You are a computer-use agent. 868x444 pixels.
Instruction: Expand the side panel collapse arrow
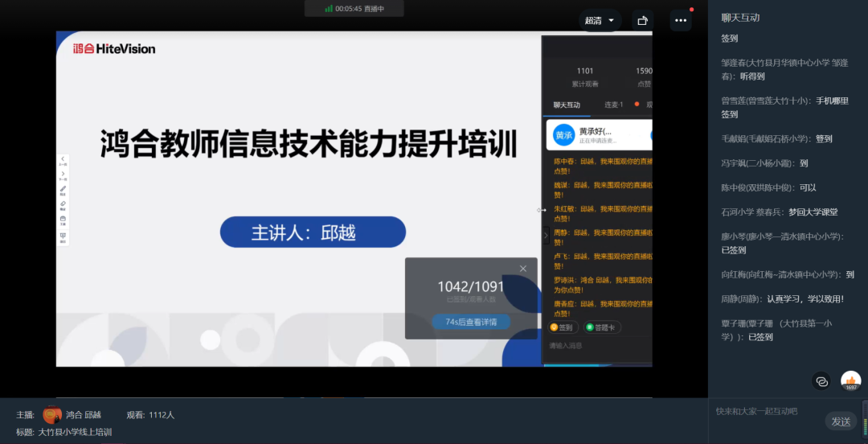[546, 236]
